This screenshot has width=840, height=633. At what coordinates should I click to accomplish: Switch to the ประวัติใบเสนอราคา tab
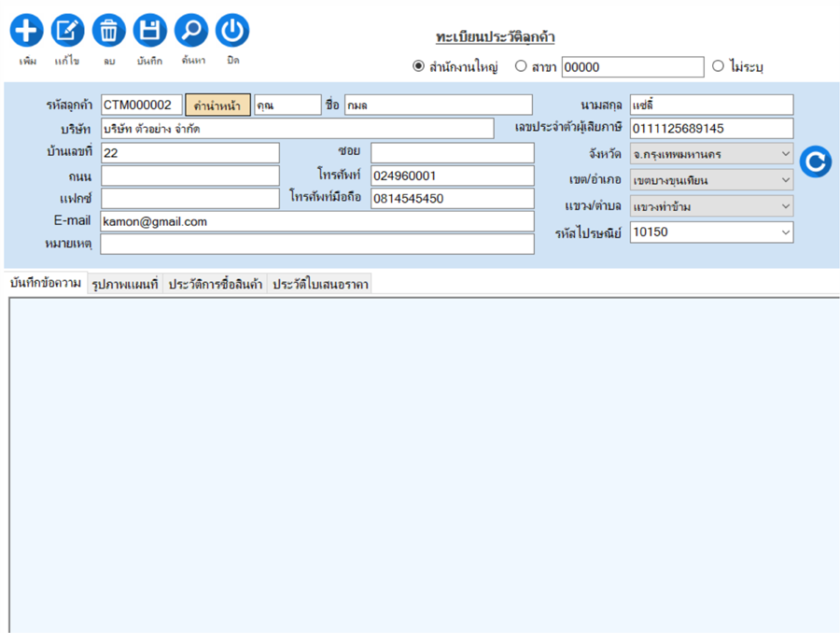click(x=319, y=285)
